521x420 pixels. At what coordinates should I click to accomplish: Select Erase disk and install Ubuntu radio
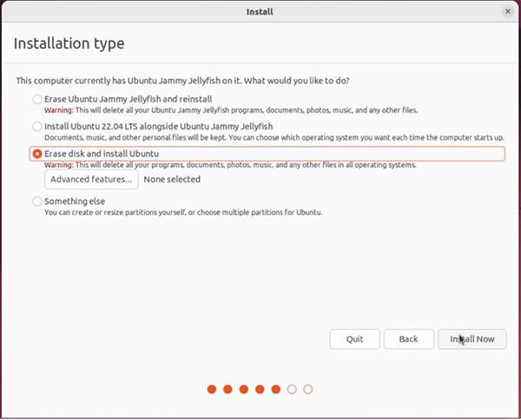point(36,154)
